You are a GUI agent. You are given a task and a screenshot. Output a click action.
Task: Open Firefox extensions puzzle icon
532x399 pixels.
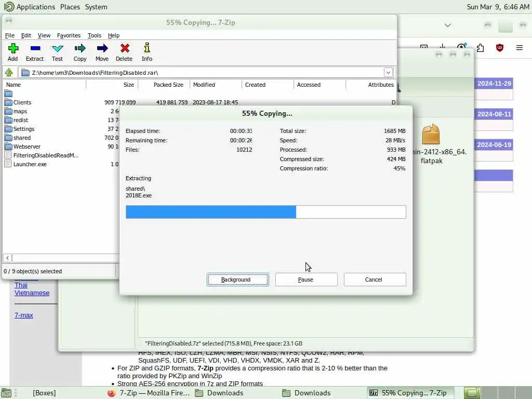(480, 48)
